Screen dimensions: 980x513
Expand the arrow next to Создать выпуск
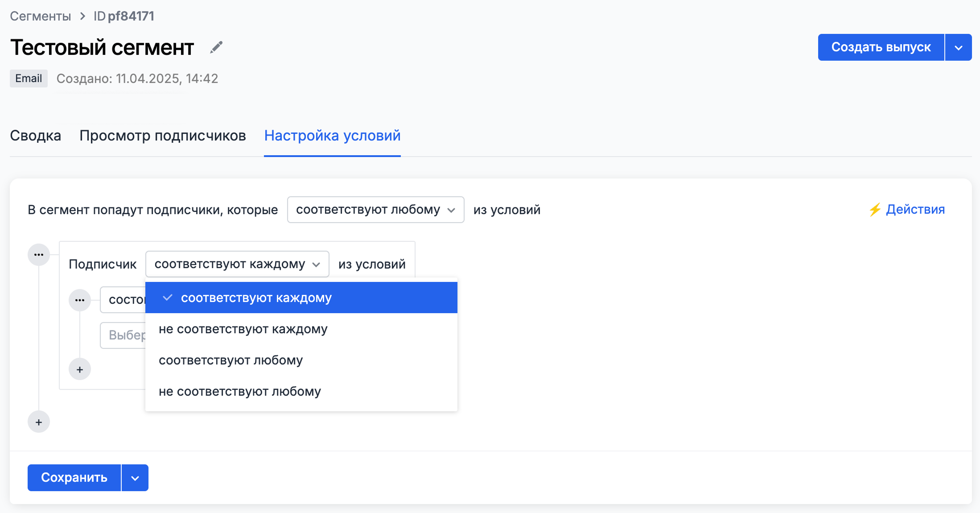point(958,47)
